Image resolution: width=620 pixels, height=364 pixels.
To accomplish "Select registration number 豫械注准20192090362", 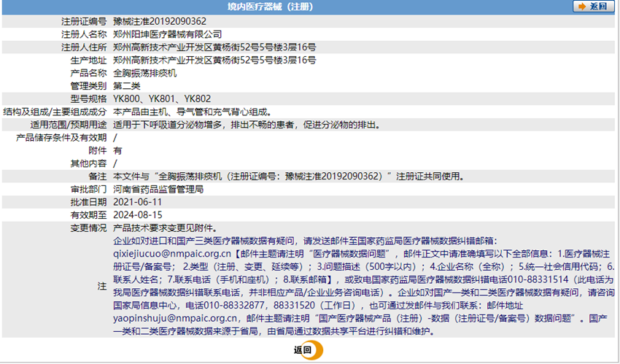I will (x=160, y=21).
